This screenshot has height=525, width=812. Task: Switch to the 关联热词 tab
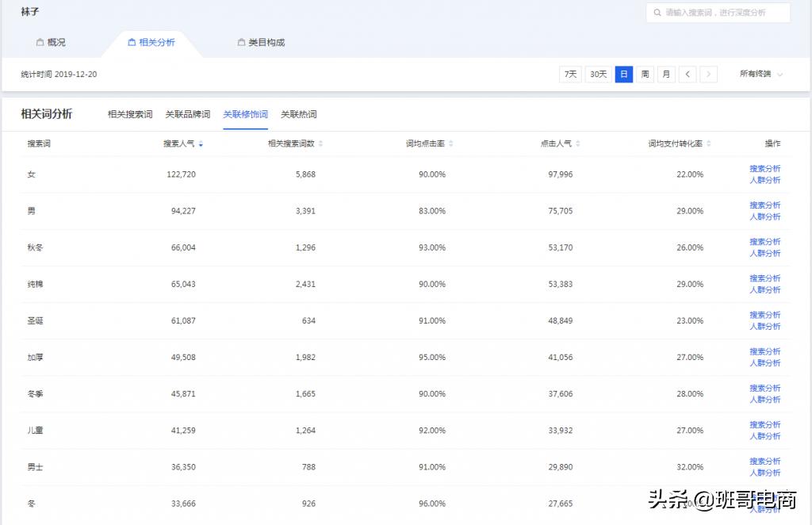299,113
